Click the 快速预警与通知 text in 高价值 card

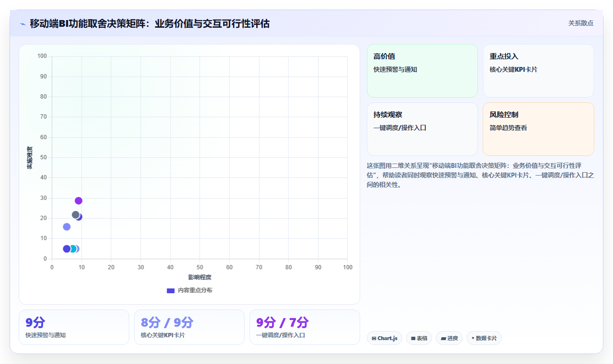[395, 69]
